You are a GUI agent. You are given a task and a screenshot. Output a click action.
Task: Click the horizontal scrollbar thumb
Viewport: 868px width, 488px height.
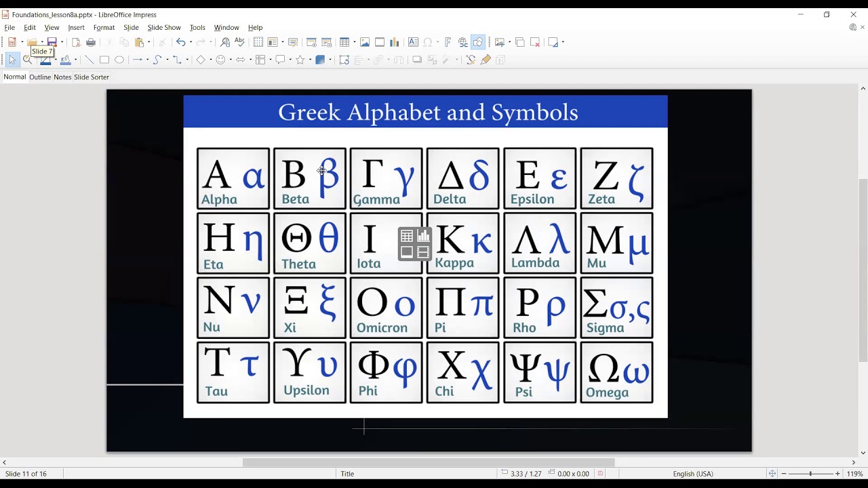pos(429,462)
